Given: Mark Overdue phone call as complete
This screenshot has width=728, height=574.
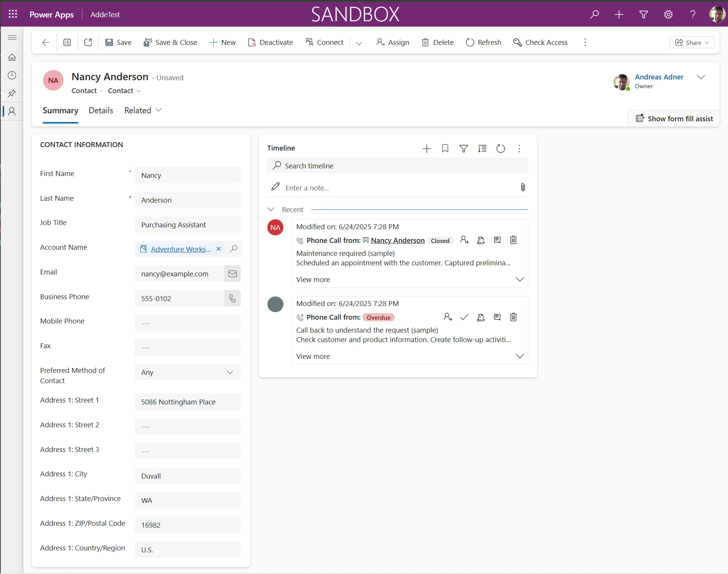Looking at the screenshot, I should coord(464,317).
